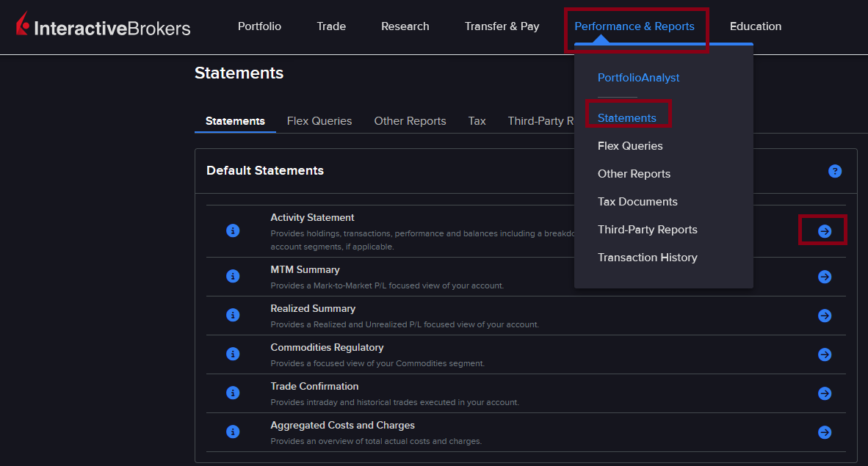868x466 pixels.
Task: Click the Interactive Brokers logo
Action: (104, 26)
